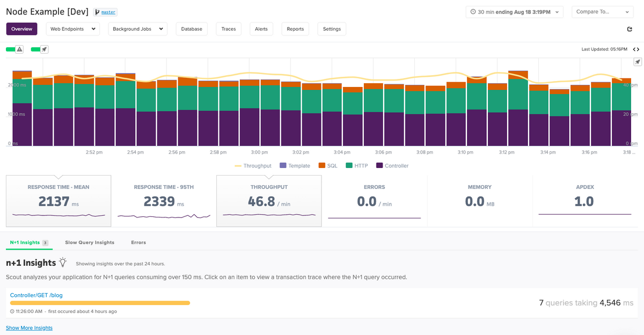
Task: Click the yellow progress bar under Controller/GET /blog
Action: coord(99,303)
